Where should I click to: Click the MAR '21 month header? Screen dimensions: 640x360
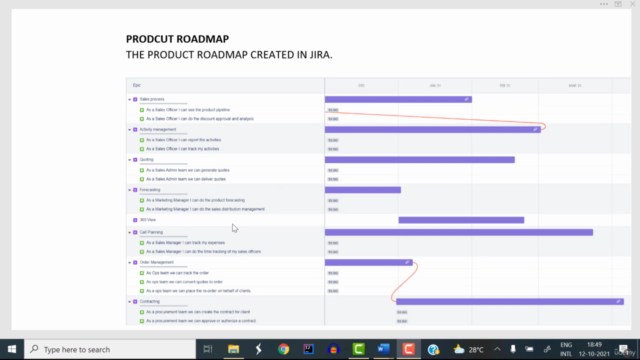click(575, 86)
